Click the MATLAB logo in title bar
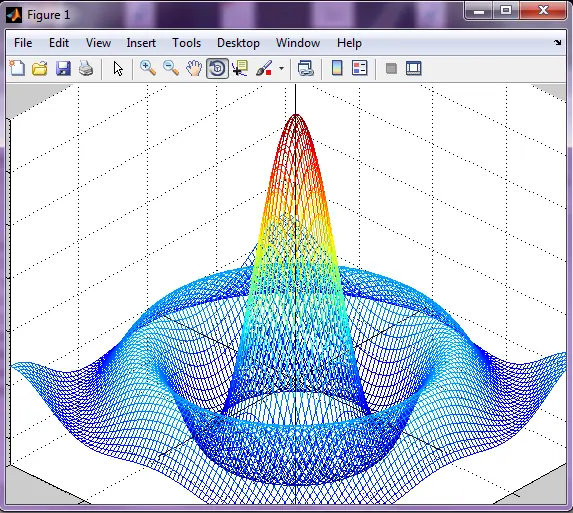This screenshot has height=513, width=573. (x=14, y=15)
